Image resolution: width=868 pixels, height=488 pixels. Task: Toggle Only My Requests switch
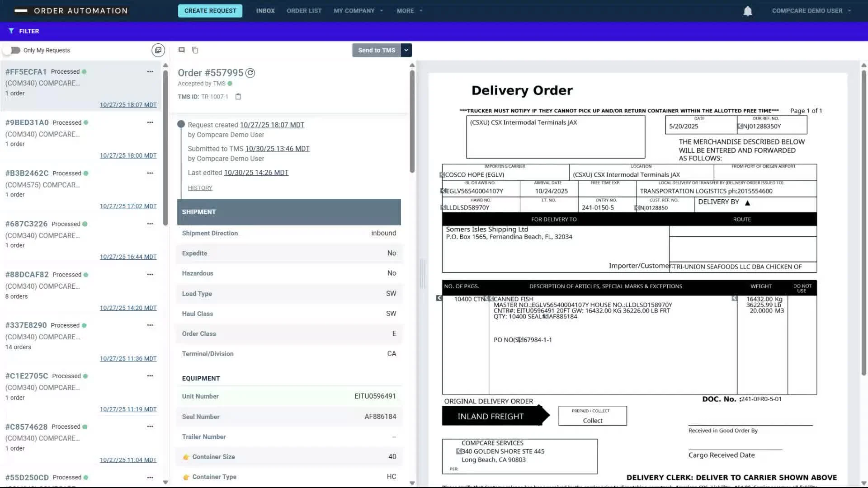14,50
